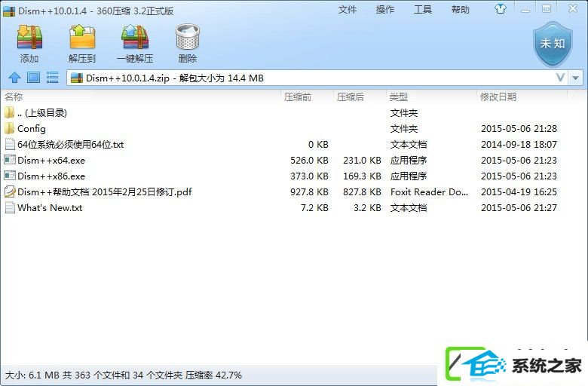Screen dimensions: 588x386
Task: Sort by 压缩后 column header
Action: click(x=351, y=96)
